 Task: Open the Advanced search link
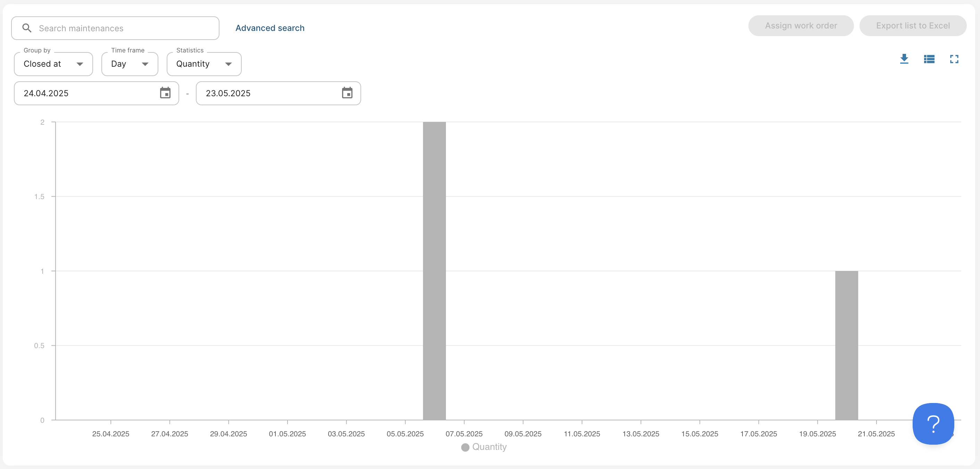point(270,28)
